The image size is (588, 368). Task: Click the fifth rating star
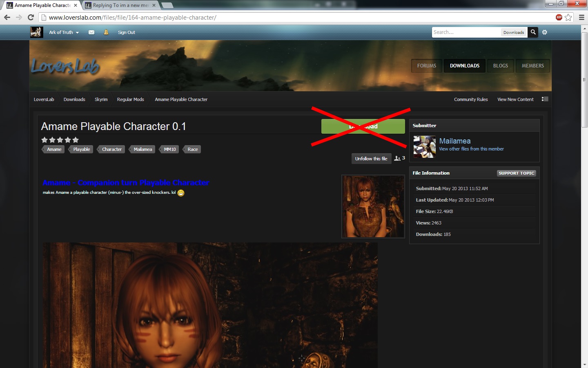point(76,140)
